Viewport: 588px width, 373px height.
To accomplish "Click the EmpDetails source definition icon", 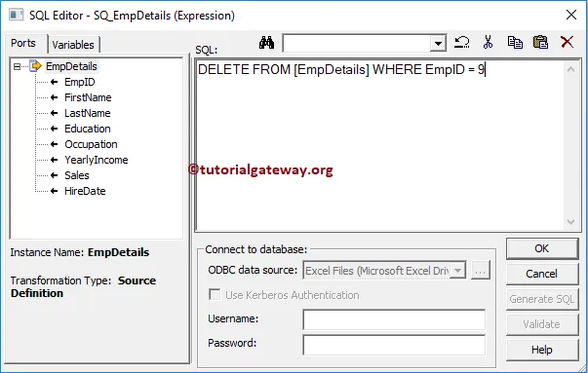I will 35,66.
